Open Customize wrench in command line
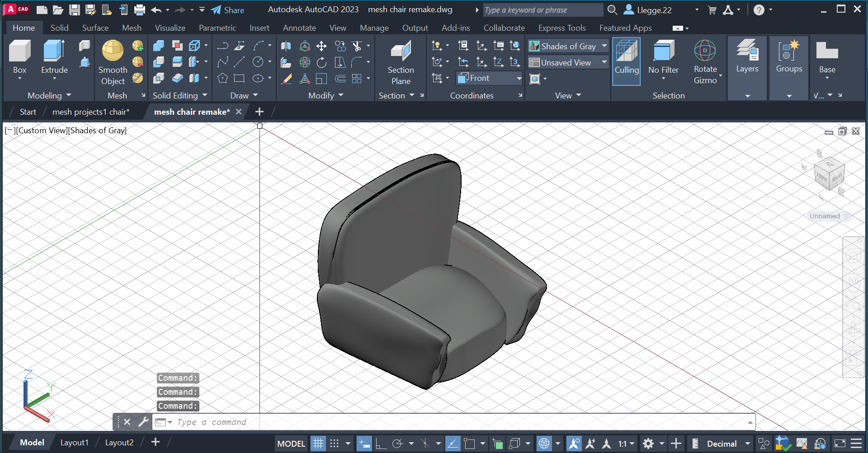Screen dimensions: 868x453 point(143,422)
